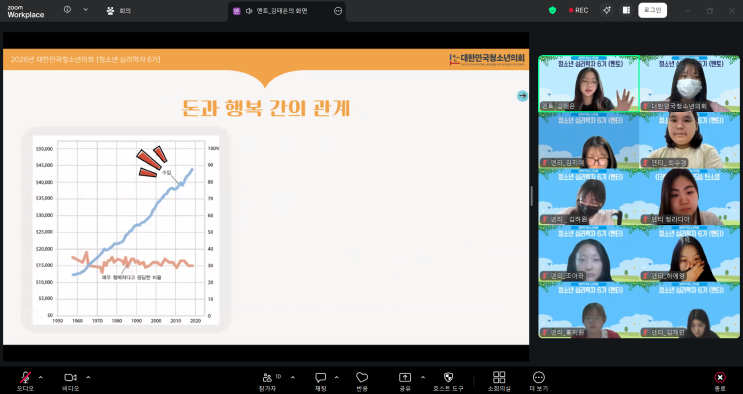Viewport: 743px width, 394px height.
Task: Select 멘티 정리디아 video tile
Action: point(689,197)
